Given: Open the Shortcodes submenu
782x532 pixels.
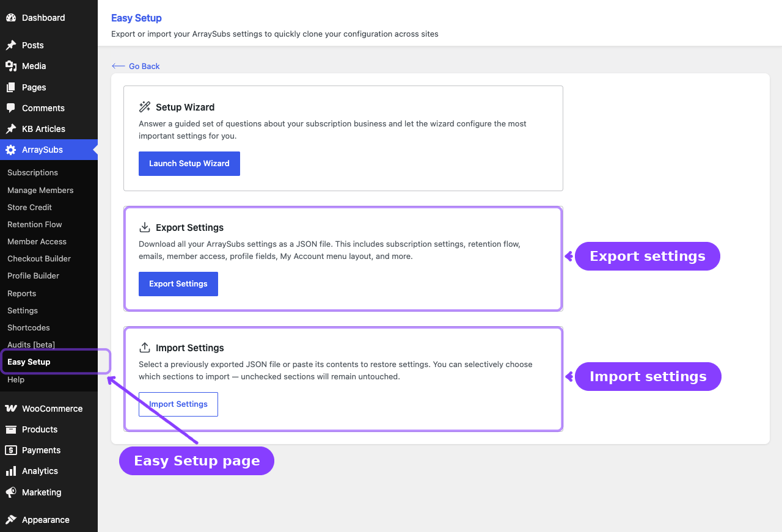Looking at the screenshot, I should coord(49,327).
